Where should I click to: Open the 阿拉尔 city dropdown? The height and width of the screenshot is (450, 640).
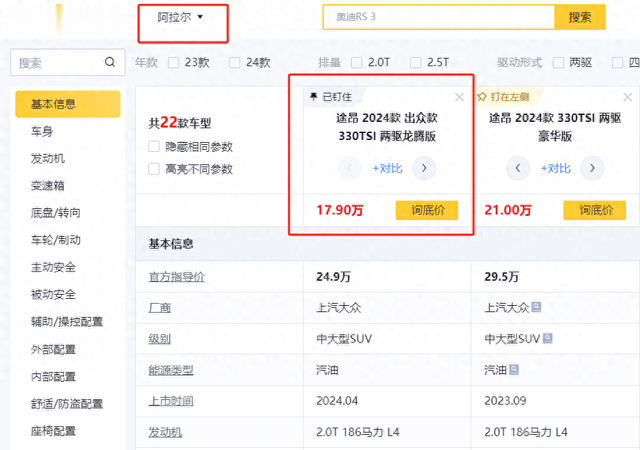pos(180,17)
